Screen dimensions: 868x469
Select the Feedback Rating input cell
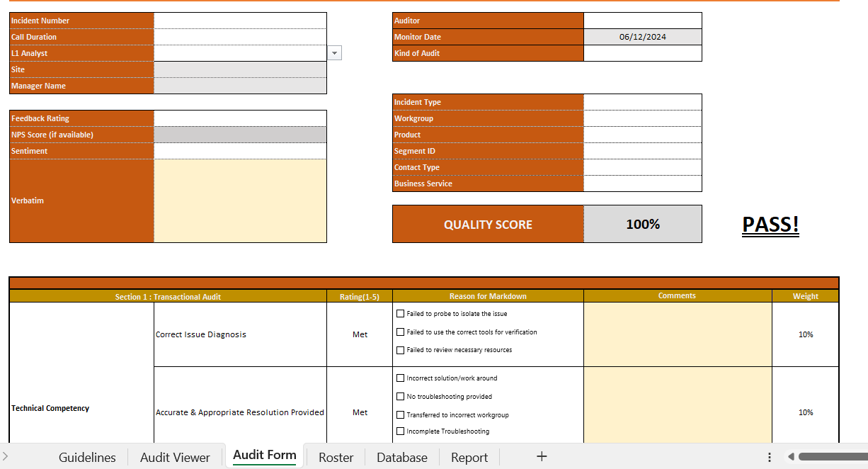click(x=241, y=118)
